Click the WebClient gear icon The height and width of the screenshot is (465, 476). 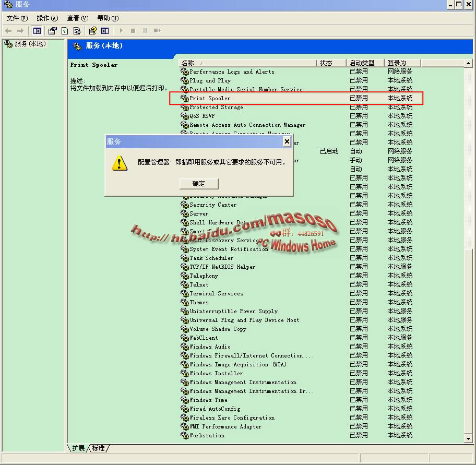pyautogui.click(x=185, y=338)
